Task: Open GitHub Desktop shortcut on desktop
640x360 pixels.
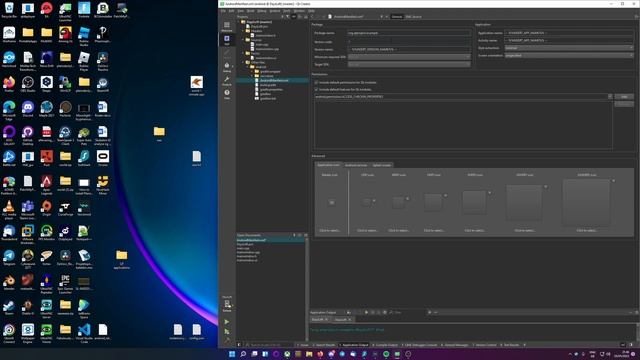Action: click(28, 135)
